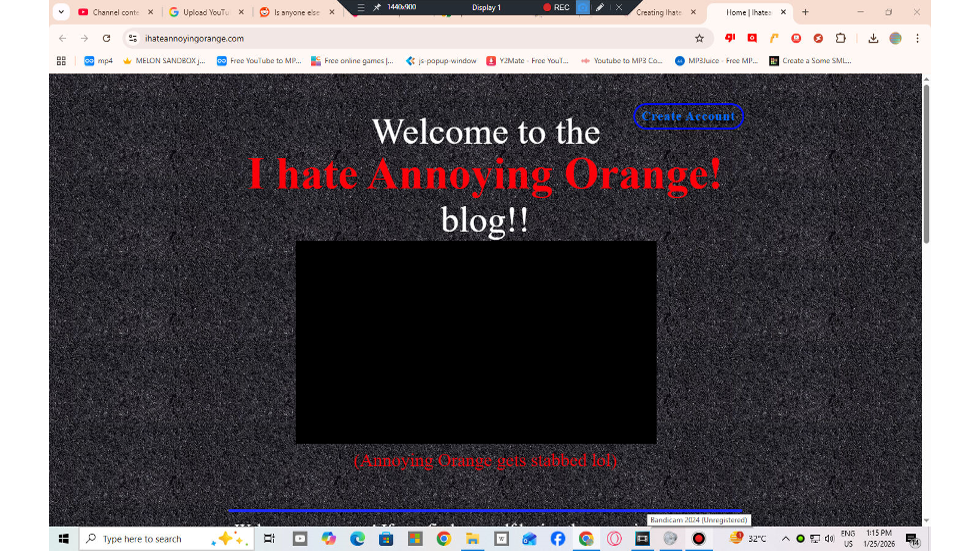Image resolution: width=980 pixels, height=551 pixels.
Task: Open Chrome three-dot menu
Action: pyautogui.click(x=917, y=38)
